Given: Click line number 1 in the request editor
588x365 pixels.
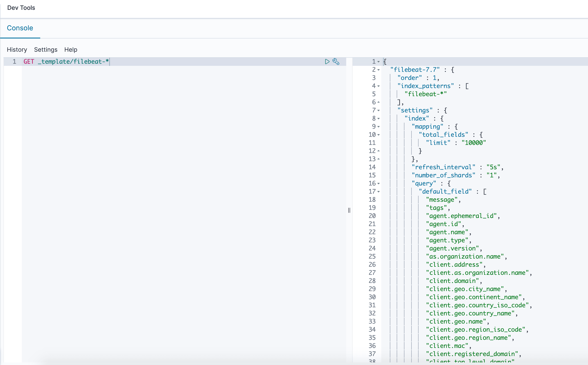Looking at the screenshot, I should [x=15, y=62].
